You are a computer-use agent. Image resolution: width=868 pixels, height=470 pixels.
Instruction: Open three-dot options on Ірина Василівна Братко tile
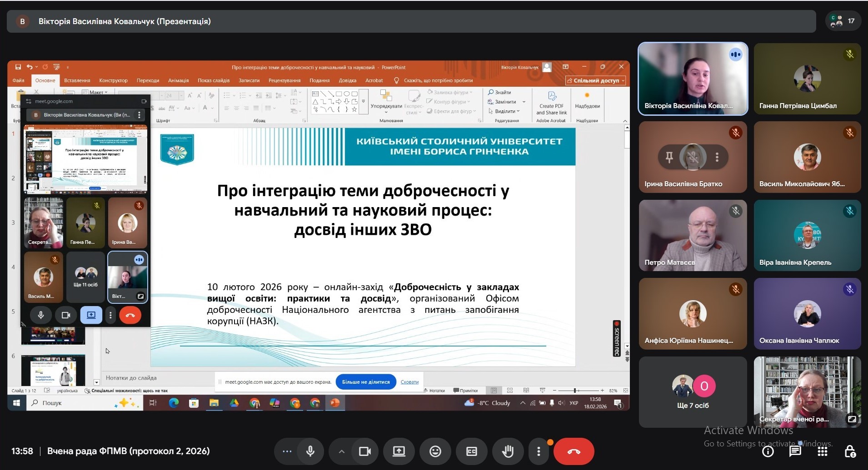(x=717, y=157)
